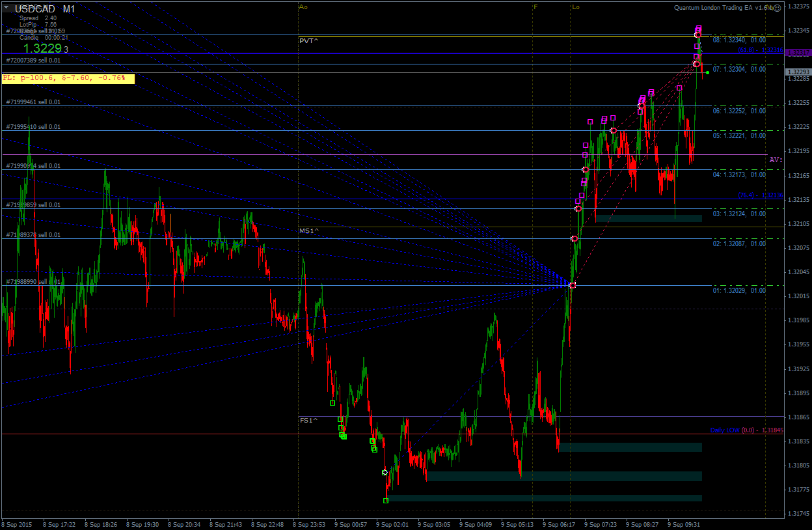Click the Quantum London Trading EA label
Viewport: 812px width, 530px height.
point(722,8)
